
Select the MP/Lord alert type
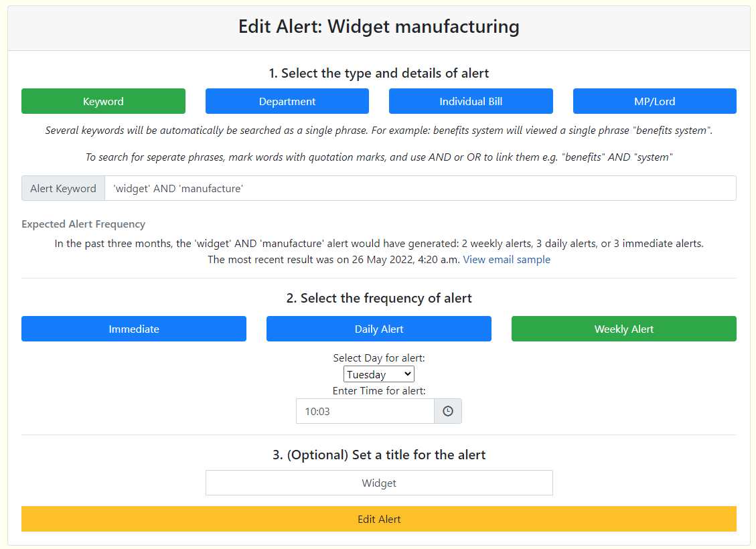(x=654, y=101)
